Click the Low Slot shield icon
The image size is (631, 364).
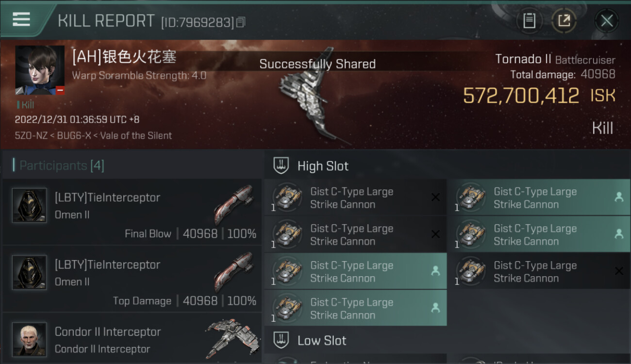coord(282,340)
